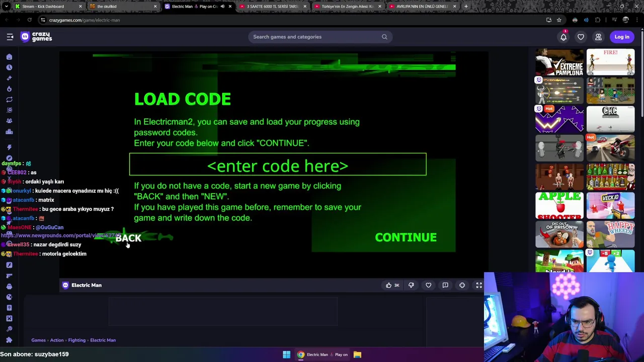Open the Action breadcrumb link

57,340
